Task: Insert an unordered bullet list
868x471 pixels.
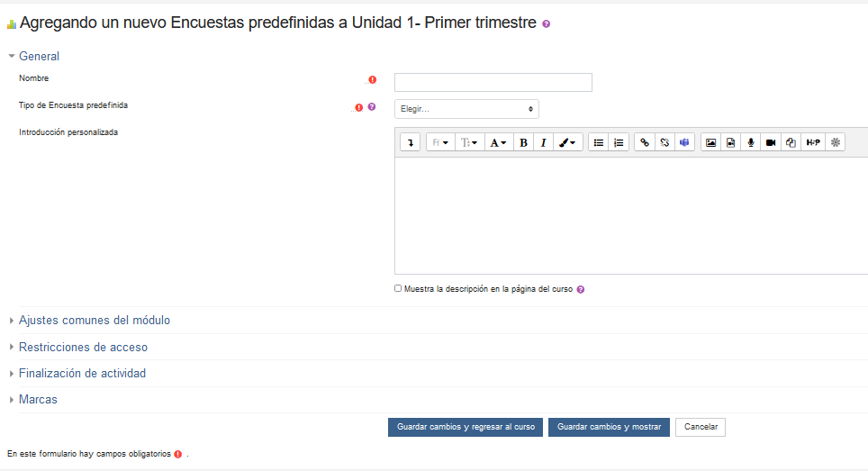Action: tap(599, 142)
